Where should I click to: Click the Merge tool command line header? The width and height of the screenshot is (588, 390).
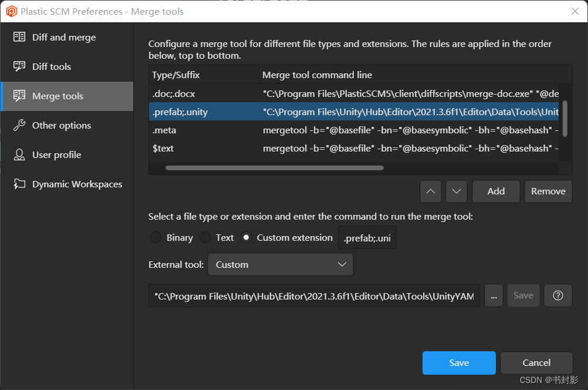pos(415,75)
